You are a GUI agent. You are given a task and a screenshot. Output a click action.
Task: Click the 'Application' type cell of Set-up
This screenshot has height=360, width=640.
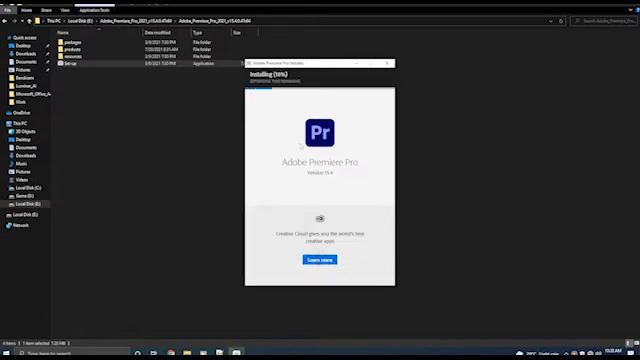203,63
